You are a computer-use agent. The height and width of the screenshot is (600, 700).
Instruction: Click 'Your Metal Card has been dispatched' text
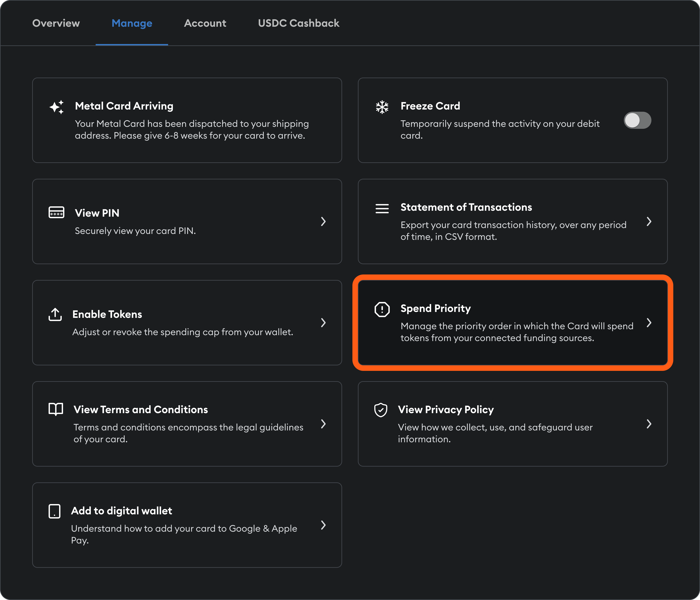pyautogui.click(x=192, y=129)
